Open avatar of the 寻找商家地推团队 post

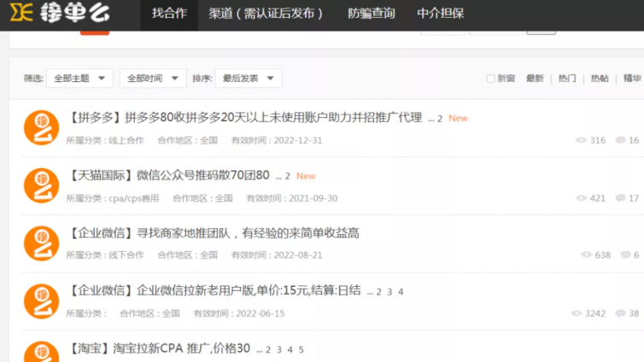click(x=42, y=243)
